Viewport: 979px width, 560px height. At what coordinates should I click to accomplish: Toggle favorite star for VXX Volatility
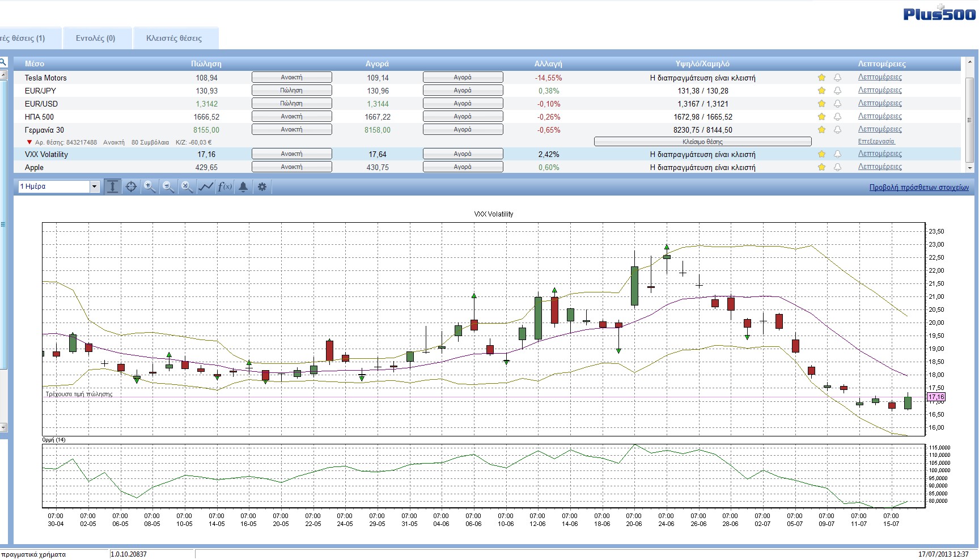point(821,154)
